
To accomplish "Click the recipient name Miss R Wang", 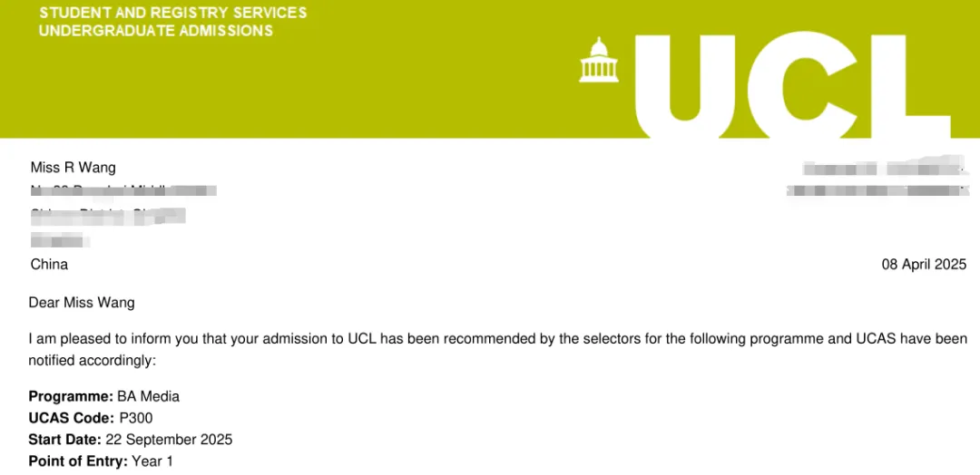I will coord(73,168).
